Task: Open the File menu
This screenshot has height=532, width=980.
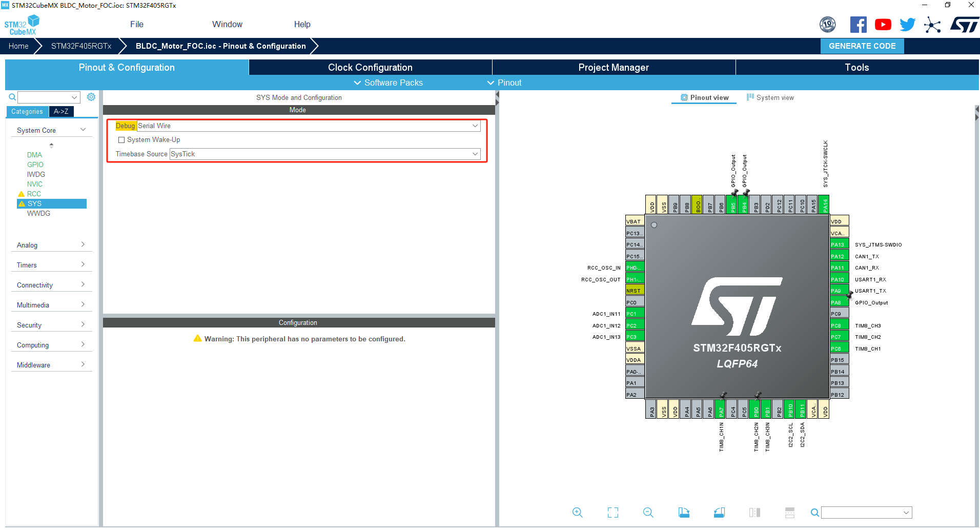Action: tap(137, 24)
